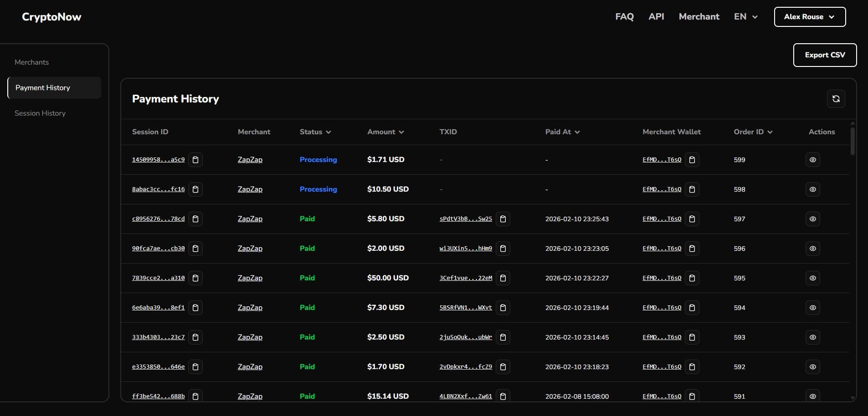Switch to Session History
The width and height of the screenshot is (868, 416).
(40, 113)
